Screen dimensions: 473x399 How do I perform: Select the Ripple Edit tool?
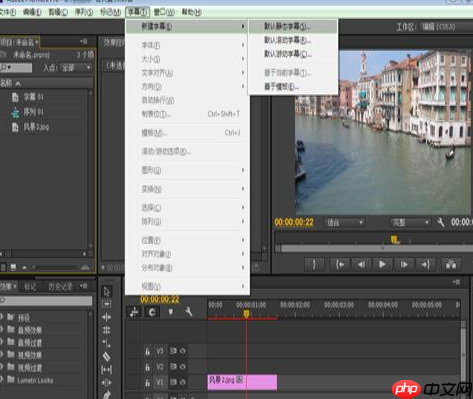(x=107, y=317)
